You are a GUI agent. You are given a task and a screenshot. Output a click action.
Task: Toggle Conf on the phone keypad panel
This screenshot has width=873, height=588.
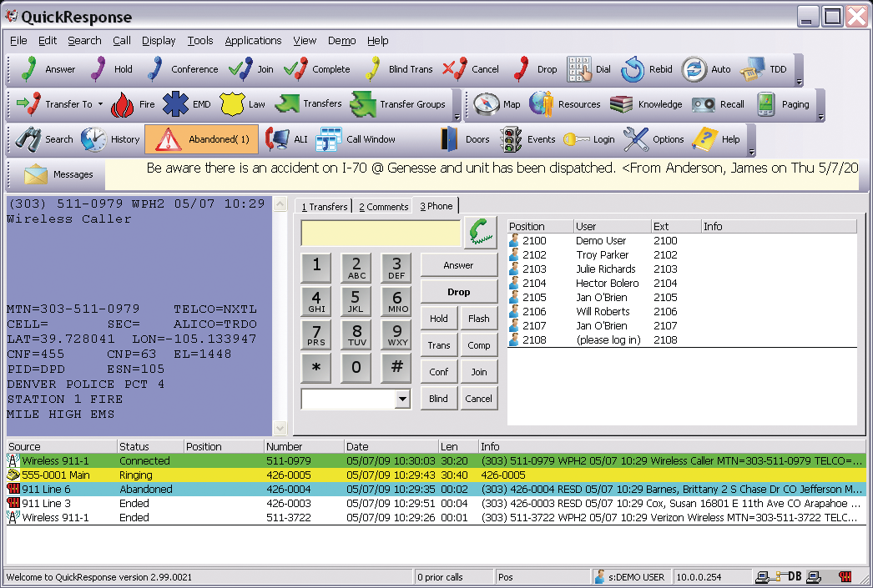pyautogui.click(x=439, y=371)
